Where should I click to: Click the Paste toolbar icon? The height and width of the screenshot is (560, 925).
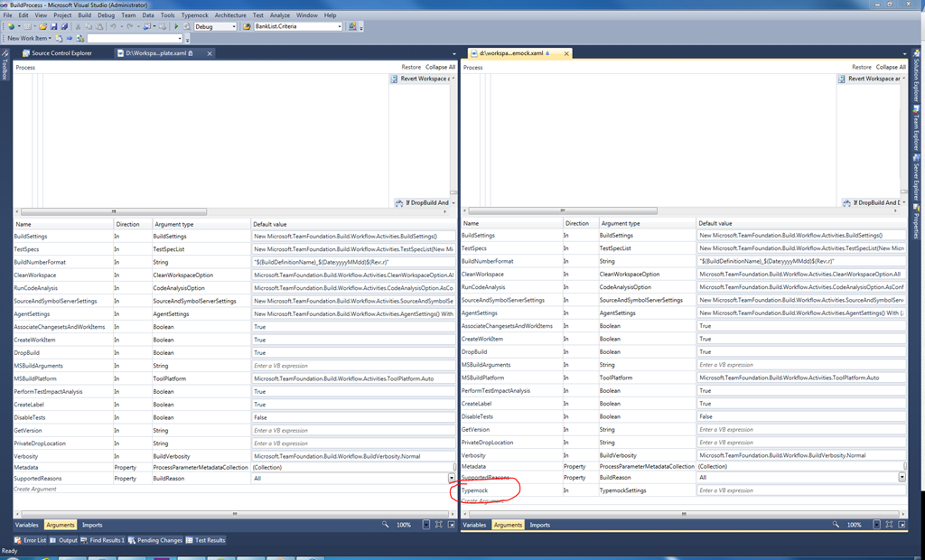(x=99, y=26)
